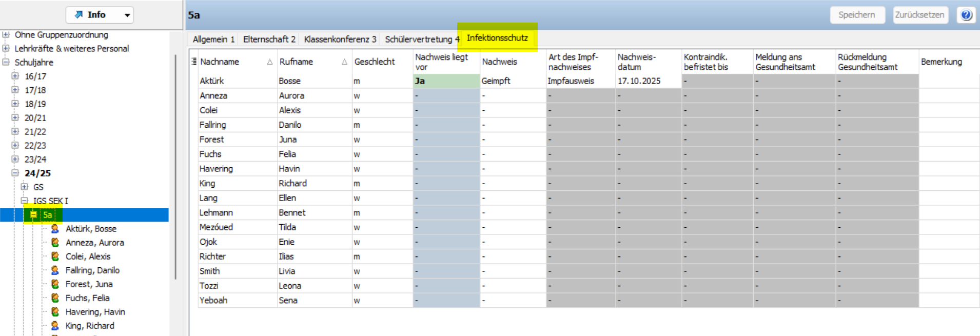Switch to the Elternschaft 2 tab
This screenshot has width=980, height=336.
[269, 39]
